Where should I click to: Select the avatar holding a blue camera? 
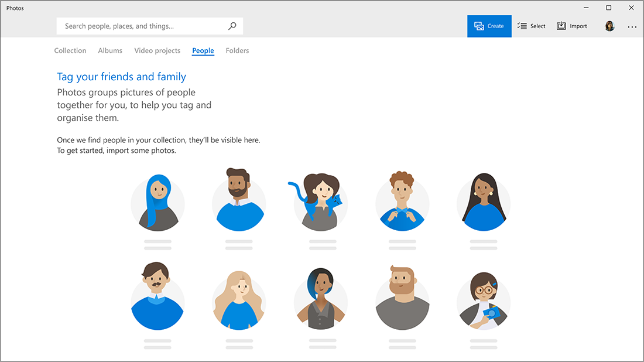click(x=484, y=299)
